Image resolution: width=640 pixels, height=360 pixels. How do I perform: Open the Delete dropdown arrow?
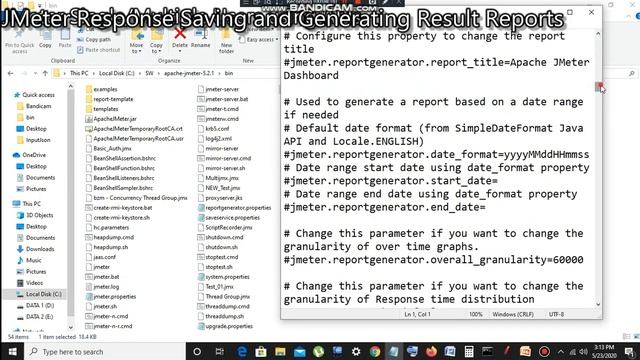click(x=180, y=51)
